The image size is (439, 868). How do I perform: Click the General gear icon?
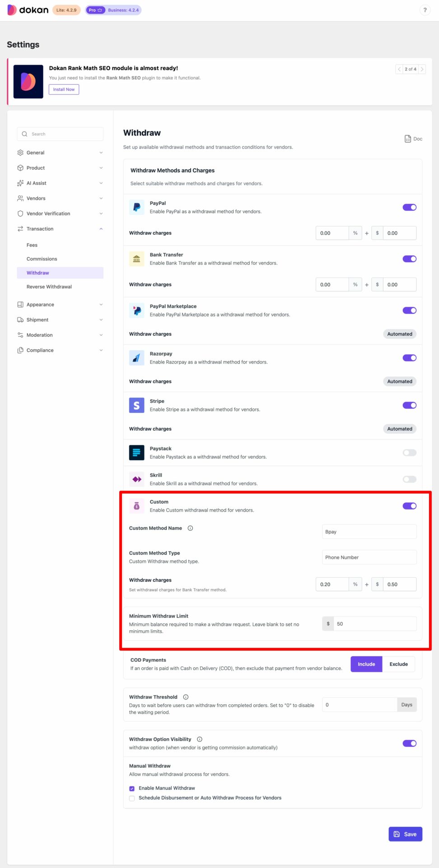[20, 153]
